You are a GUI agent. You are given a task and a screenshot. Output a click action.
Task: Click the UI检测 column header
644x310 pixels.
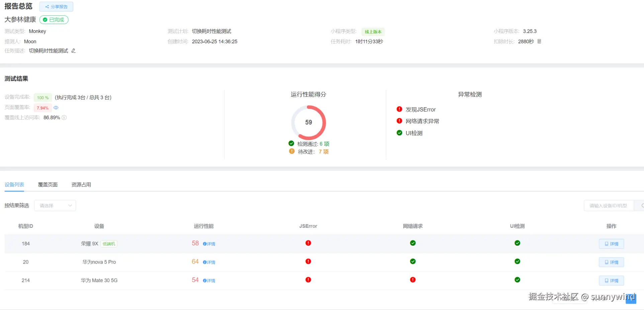click(517, 226)
